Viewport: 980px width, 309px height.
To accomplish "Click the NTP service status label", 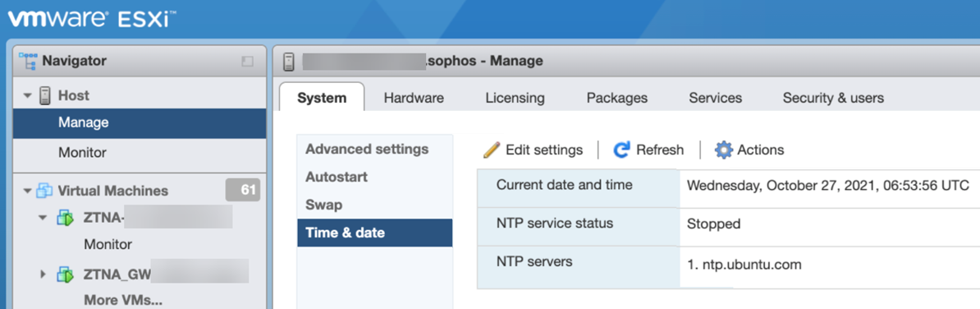I will 555,224.
